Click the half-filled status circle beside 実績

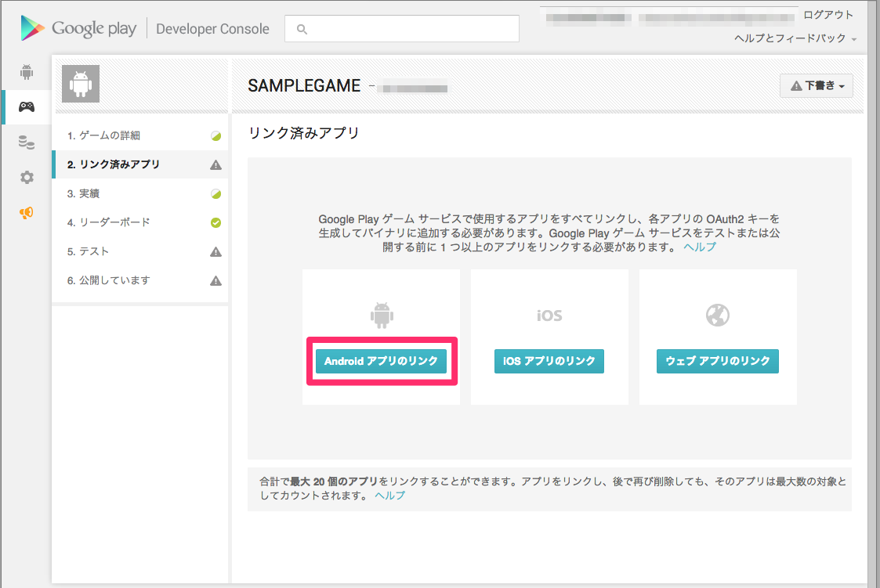point(215,193)
